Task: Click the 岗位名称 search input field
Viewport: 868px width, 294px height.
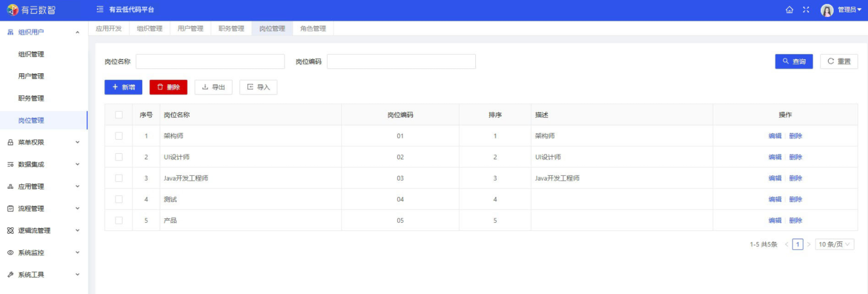Action: tap(210, 61)
